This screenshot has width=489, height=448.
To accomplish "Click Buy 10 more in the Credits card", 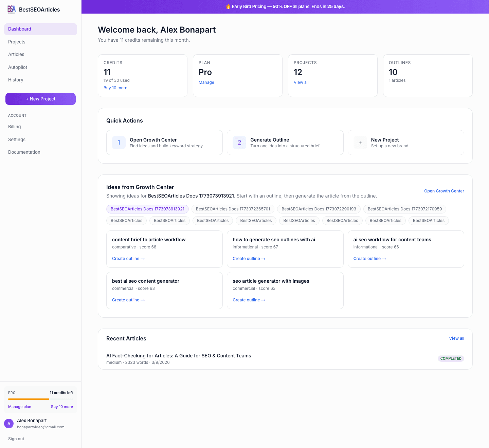I will (115, 88).
